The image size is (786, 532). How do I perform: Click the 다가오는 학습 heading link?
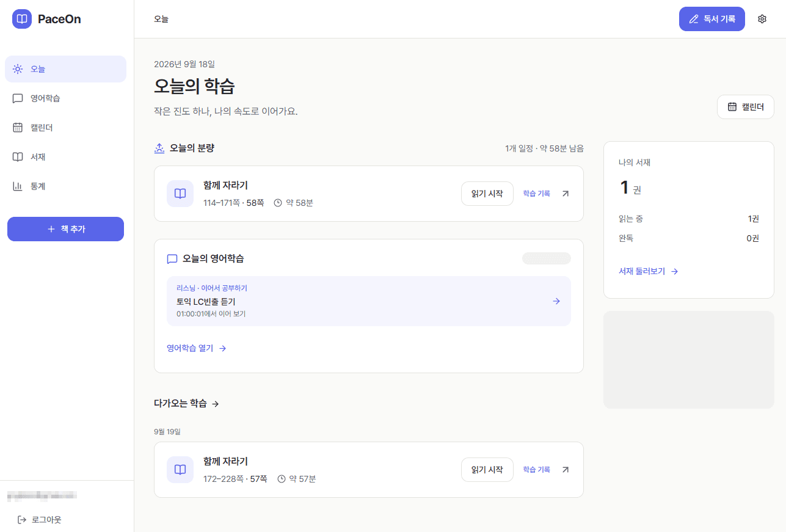(187, 404)
